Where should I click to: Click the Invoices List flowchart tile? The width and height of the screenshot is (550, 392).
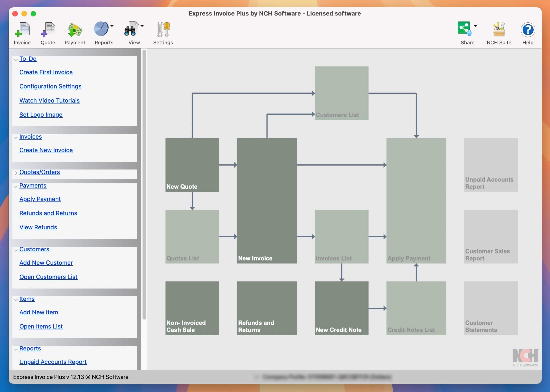coord(341,237)
